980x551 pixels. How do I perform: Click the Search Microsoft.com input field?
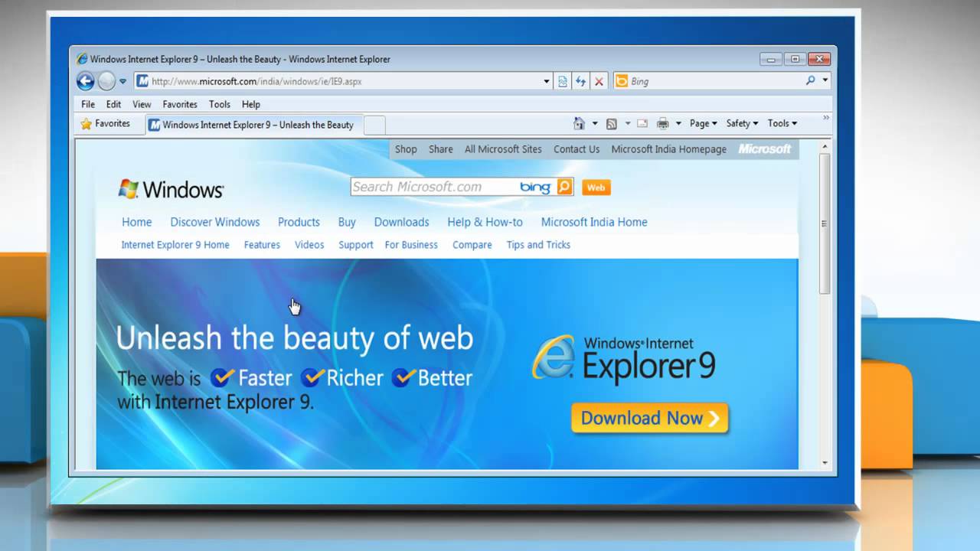[x=433, y=187]
